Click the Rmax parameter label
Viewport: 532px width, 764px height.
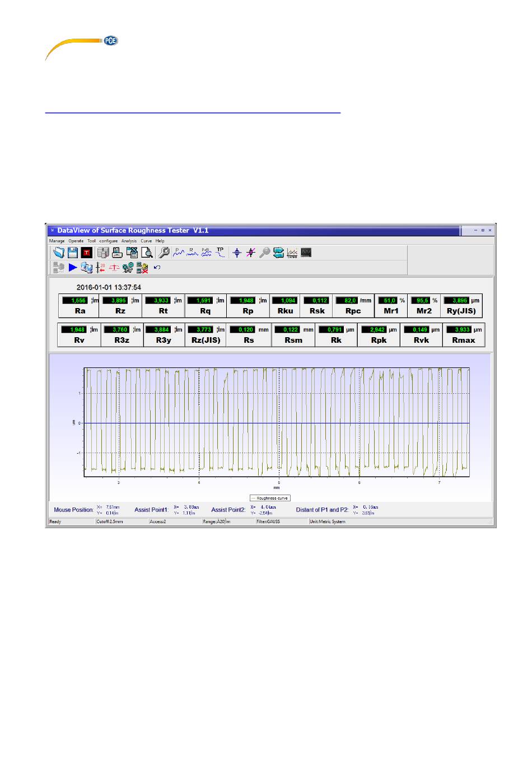(464, 340)
